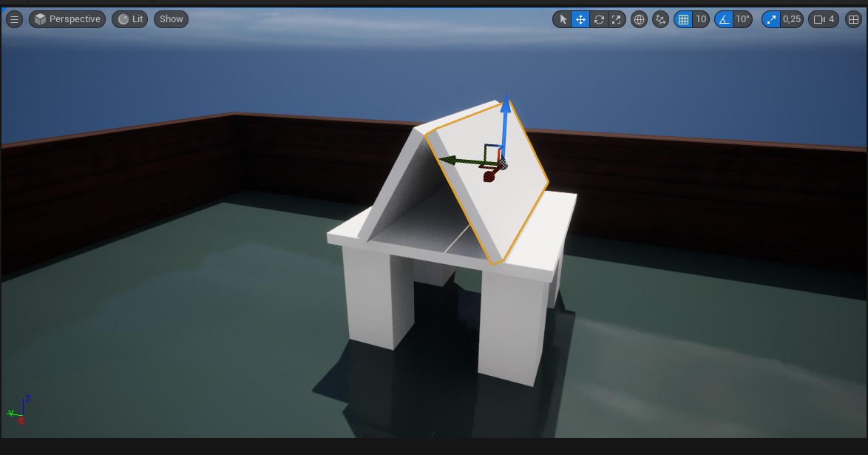This screenshot has height=455, width=868.
Task: Activate the Translate move tool
Action: point(580,19)
